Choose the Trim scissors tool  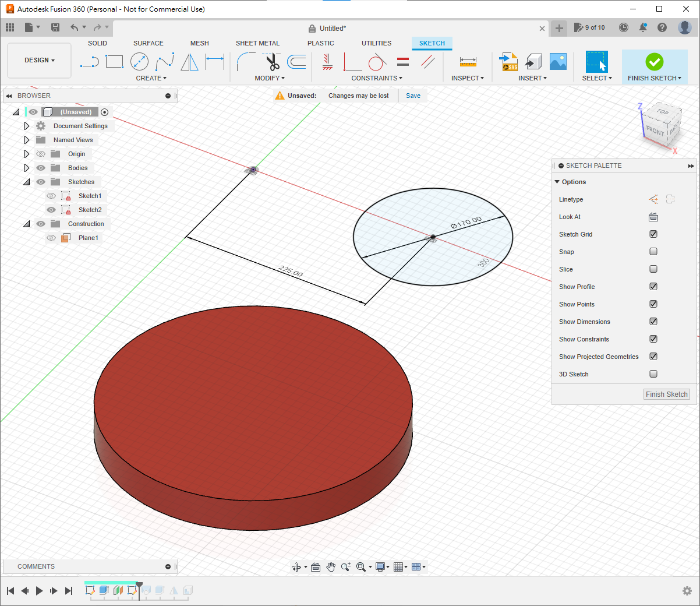click(x=272, y=61)
